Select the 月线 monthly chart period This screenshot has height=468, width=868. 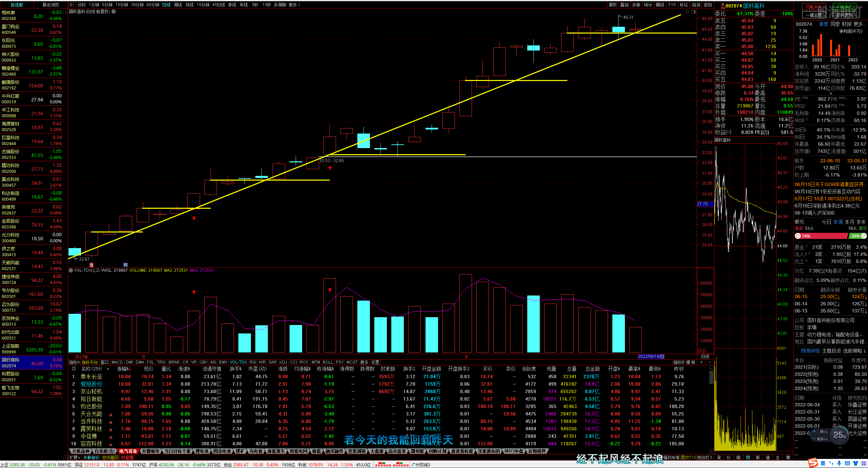click(190, 5)
